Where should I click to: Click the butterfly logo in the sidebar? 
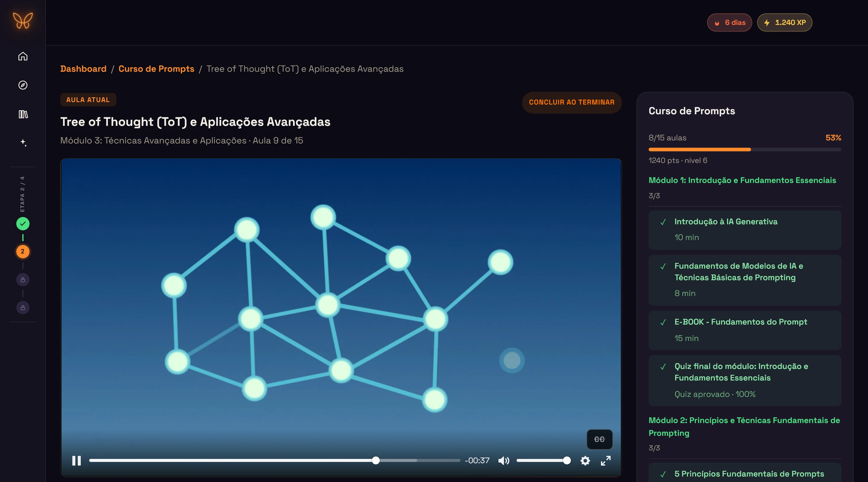click(23, 20)
